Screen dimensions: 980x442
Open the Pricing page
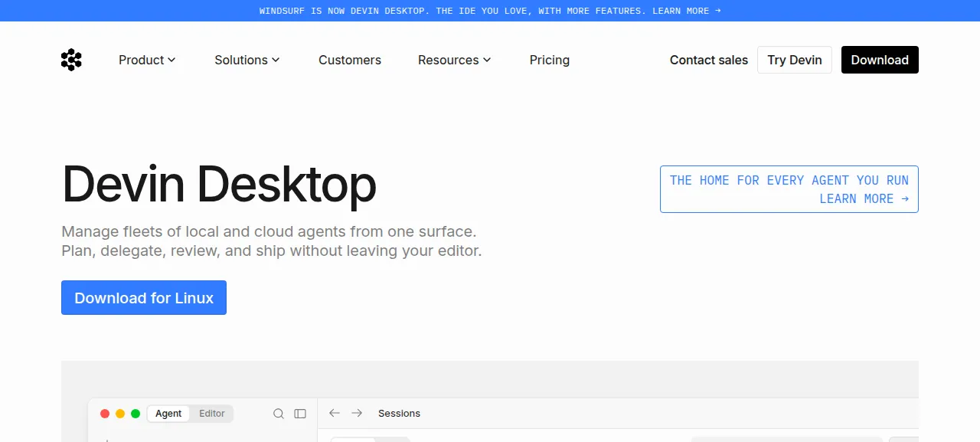click(550, 60)
